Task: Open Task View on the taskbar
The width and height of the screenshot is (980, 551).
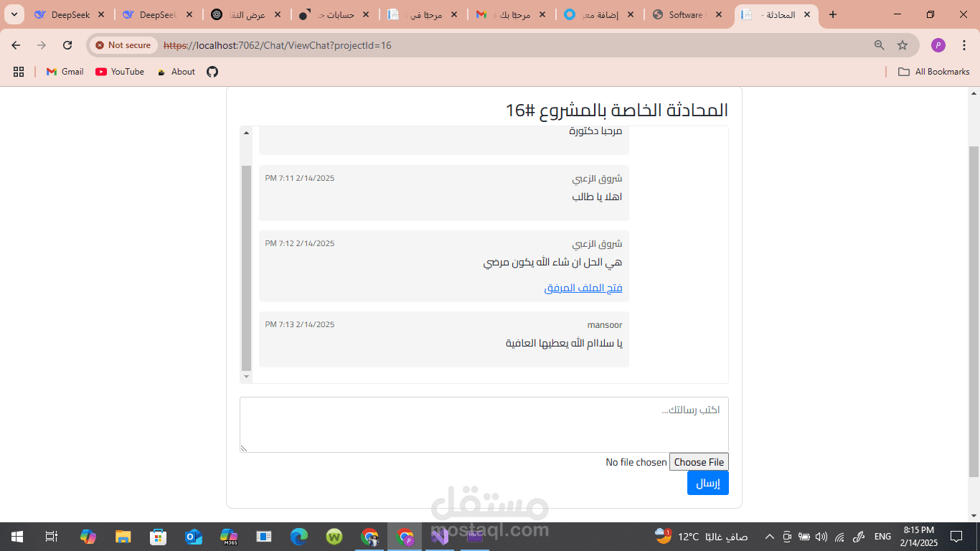Action: 52,537
